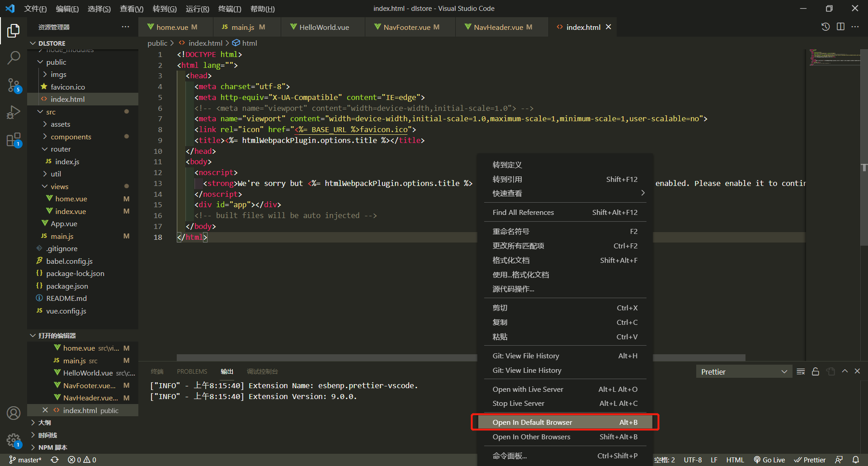Open editor more actions ellipsis
Viewport: 868px width, 466px height.
point(855,27)
